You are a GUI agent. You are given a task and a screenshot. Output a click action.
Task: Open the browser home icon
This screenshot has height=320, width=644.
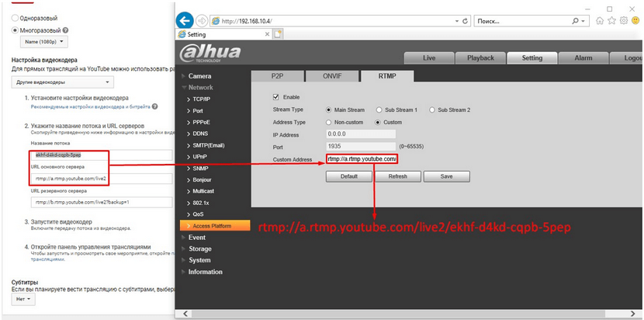(x=600, y=20)
